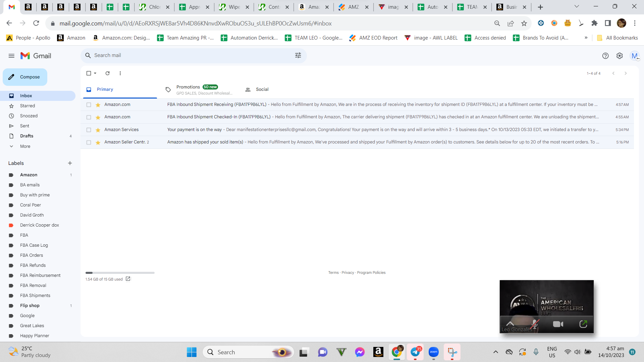This screenshot has height=362, width=644.
Task: Click the search options filter icon
Action: coord(298,55)
